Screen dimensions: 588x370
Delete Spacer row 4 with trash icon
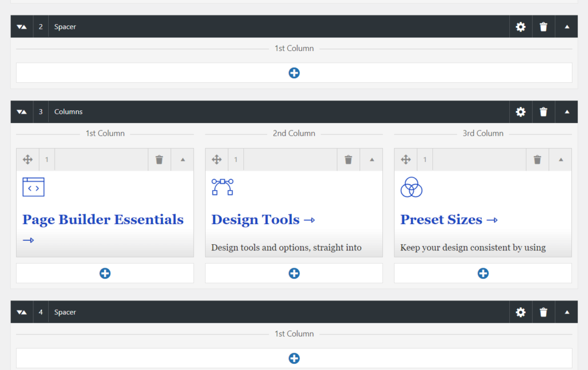543,312
